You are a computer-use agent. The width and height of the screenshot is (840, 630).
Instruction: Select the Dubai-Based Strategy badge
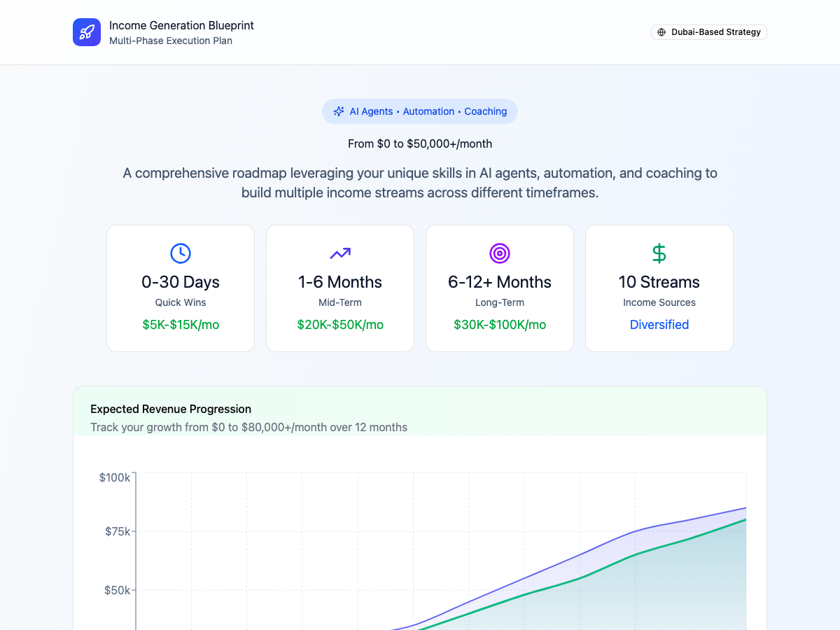[709, 32]
